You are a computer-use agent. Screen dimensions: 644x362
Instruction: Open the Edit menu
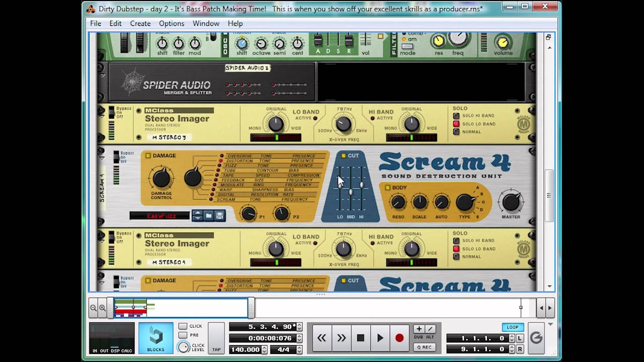[x=115, y=24]
